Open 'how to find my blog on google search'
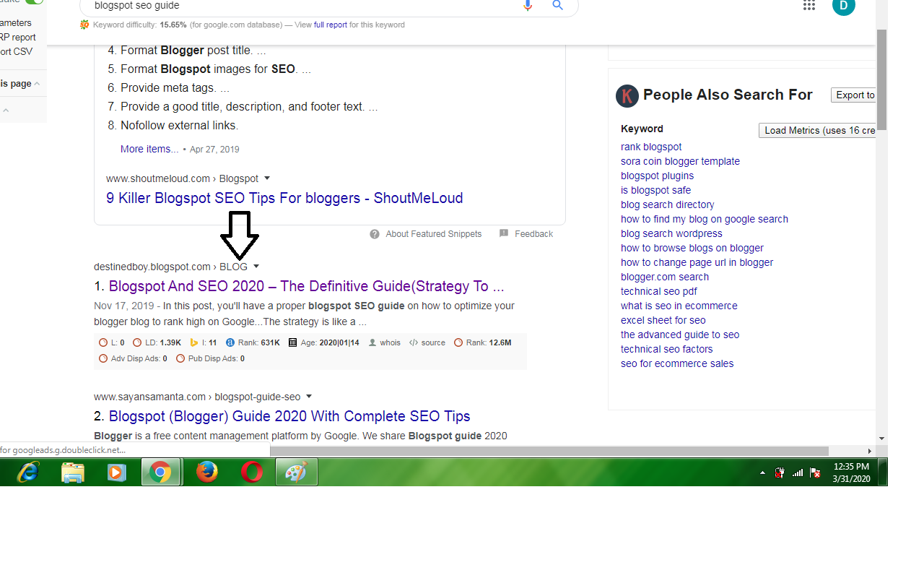 [705, 219]
